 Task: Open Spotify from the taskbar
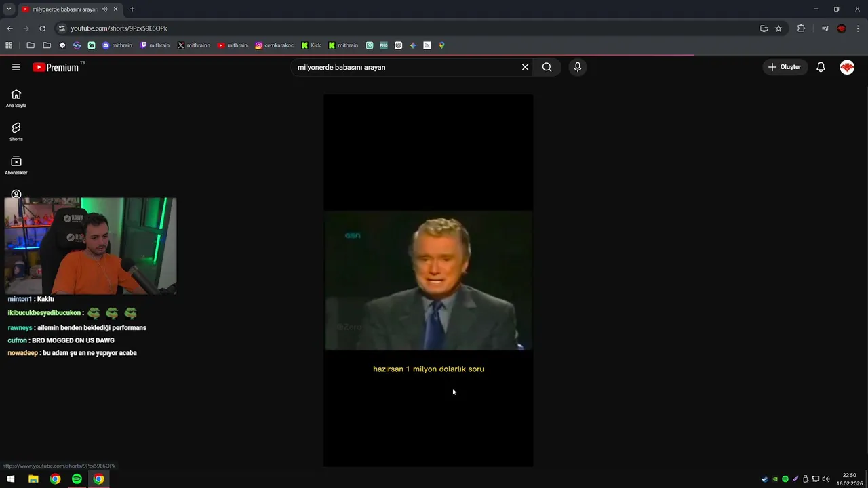coord(77,479)
